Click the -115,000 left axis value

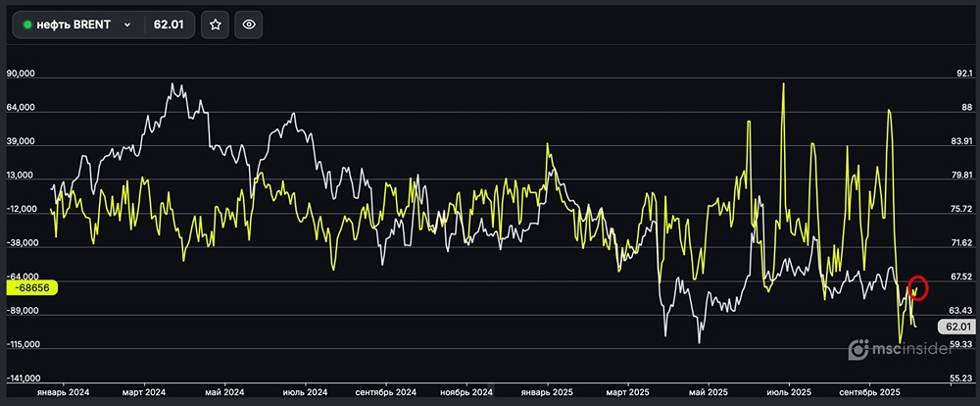tap(23, 344)
